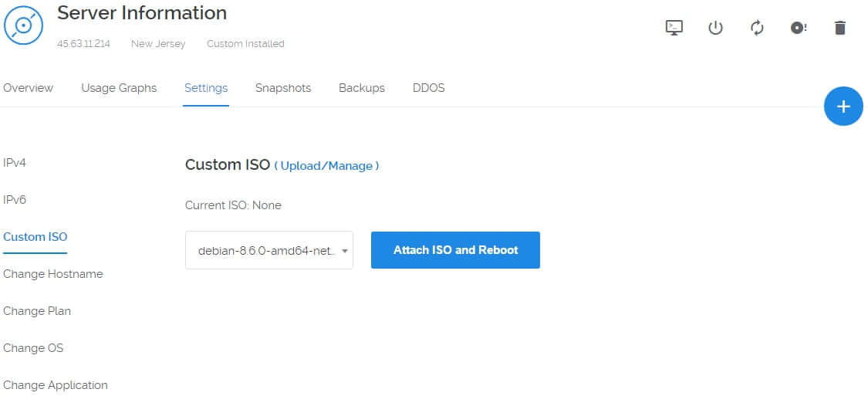Choose Custom ISO sidebar item
Viewport: 868px width, 396px height.
(x=35, y=237)
